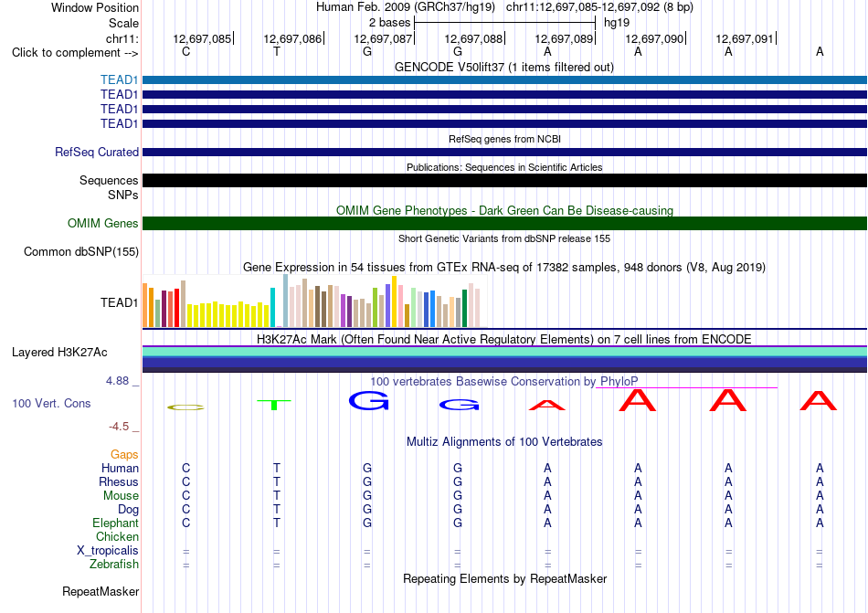The width and height of the screenshot is (868, 613).
Task: Click the 2 bases scale bar
Action: coord(504,23)
